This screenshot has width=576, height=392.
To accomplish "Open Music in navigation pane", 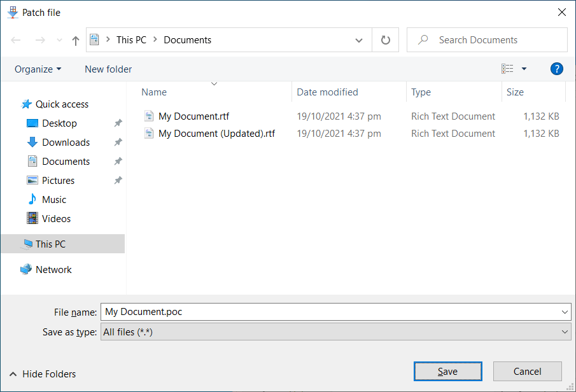I will (54, 200).
